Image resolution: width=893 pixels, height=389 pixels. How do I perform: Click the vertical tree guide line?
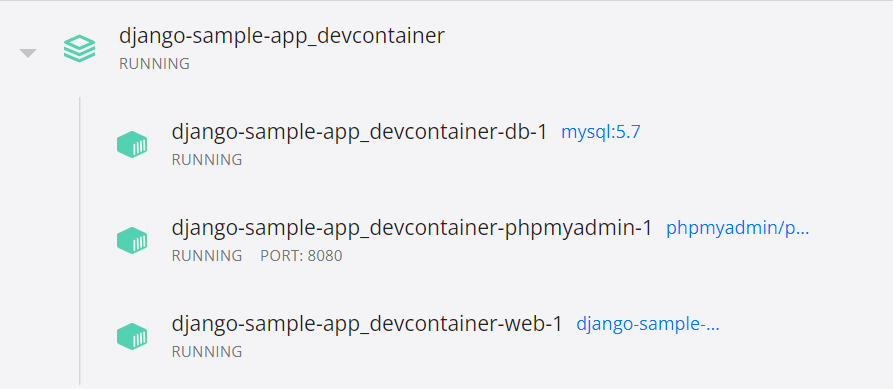coord(80,241)
